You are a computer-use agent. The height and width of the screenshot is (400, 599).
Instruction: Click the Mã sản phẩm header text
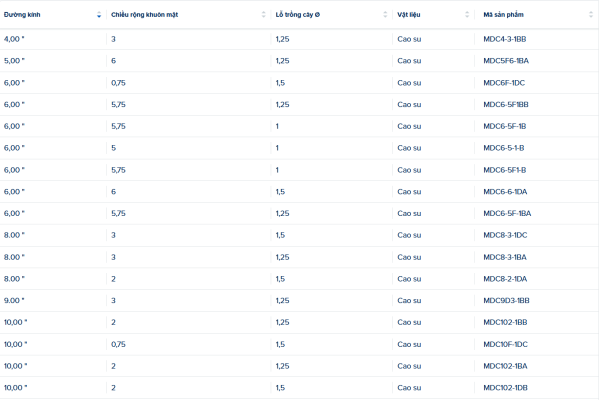[503, 15]
